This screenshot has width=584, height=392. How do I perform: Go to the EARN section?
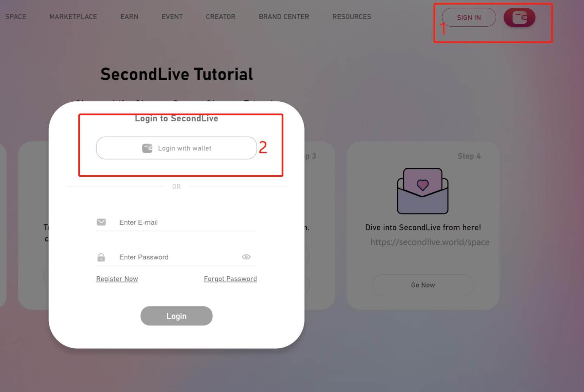click(x=129, y=17)
